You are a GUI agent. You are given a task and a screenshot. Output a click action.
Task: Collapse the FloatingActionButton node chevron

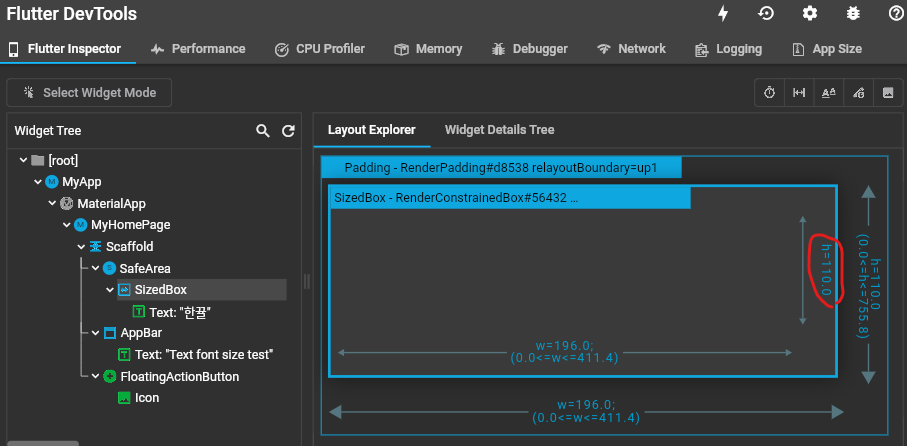(95, 377)
